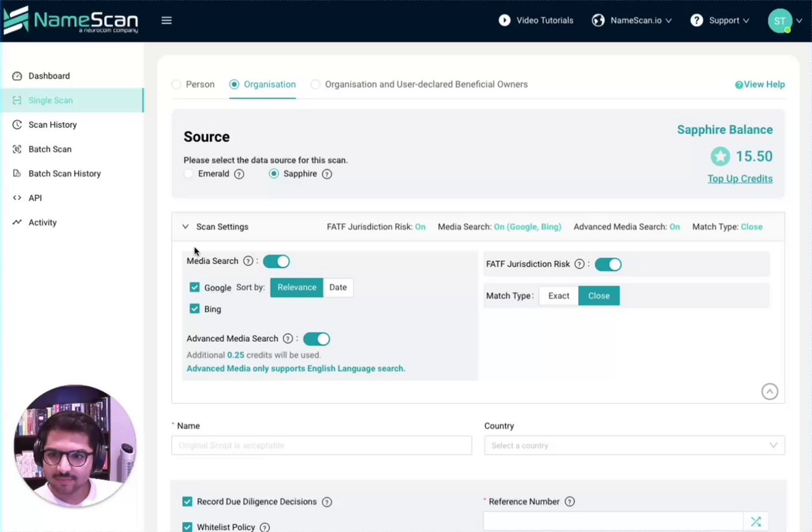
Task: Click the Dashboard sidebar icon
Action: [x=17, y=76]
